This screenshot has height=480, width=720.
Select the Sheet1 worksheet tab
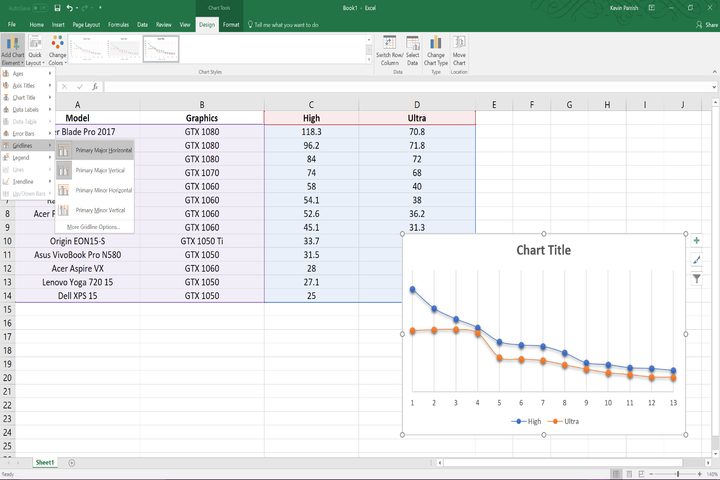pyautogui.click(x=45, y=463)
